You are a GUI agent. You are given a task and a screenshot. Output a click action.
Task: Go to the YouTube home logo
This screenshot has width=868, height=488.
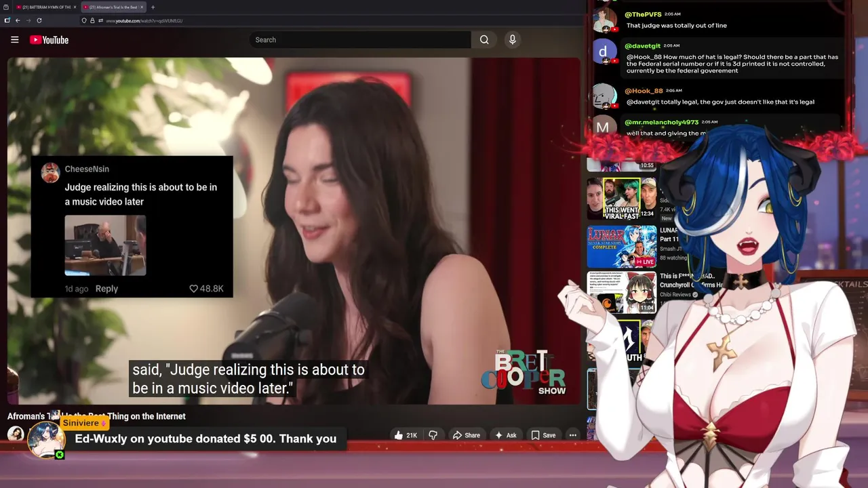click(x=49, y=40)
